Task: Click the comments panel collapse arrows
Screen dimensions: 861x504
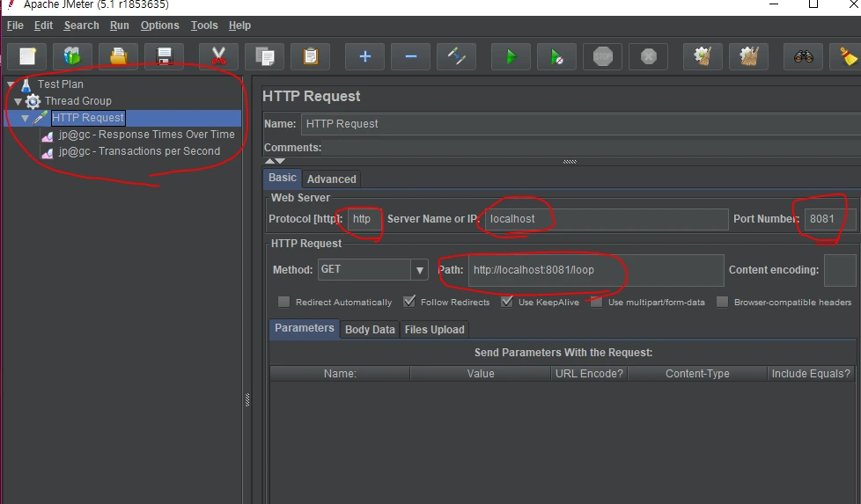Action: tap(275, 161)
